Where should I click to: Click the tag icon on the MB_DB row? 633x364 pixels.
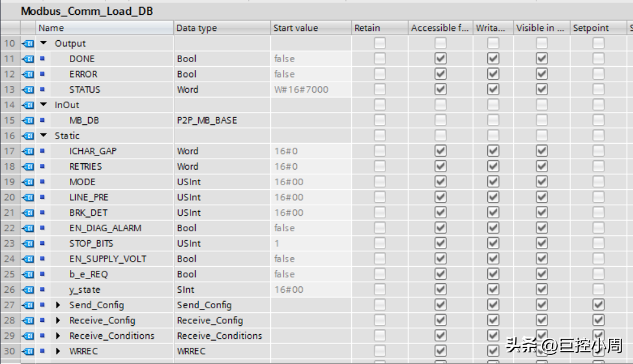pyautogui.click(x=28, y=120)
